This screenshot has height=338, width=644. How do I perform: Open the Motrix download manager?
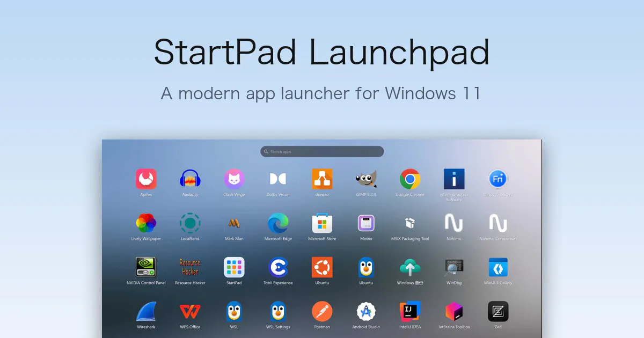(x=366, y=223)
